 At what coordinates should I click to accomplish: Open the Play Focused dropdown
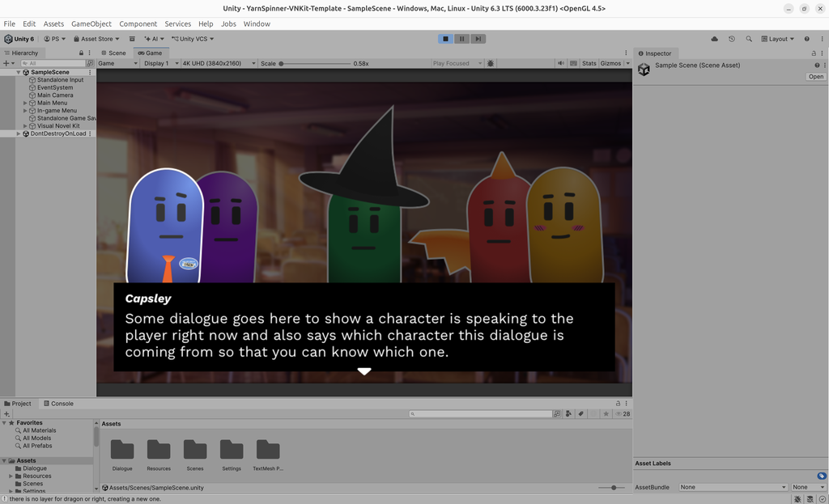(x=457, y=63)
